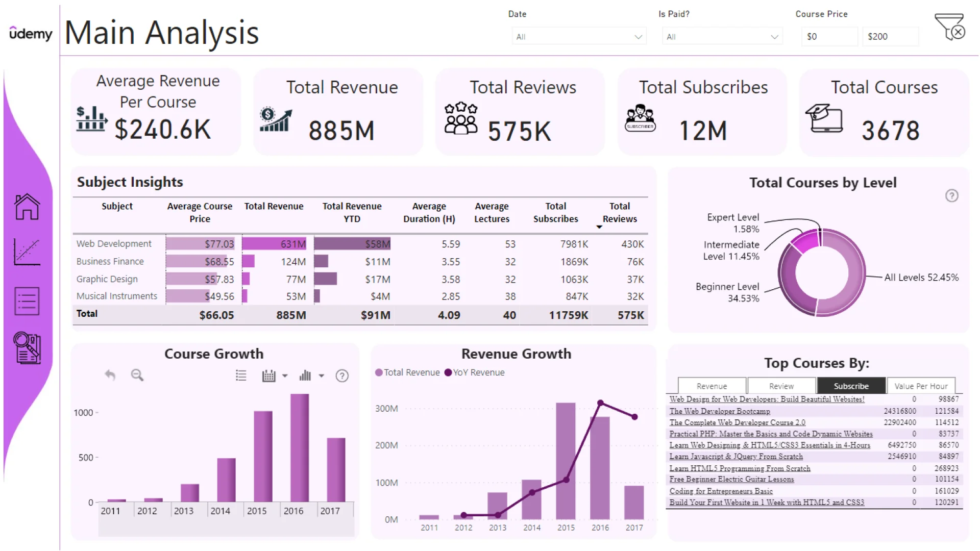Open the list details page icon
This screenshot has width=980, height=551.
pyautogui.click(x=27, y=301)
